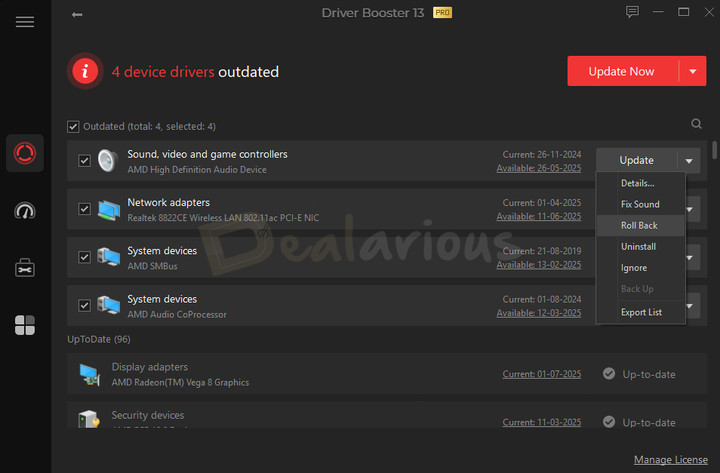This screenshot has width=720, height=473.
Task: Expand the Update Now dropdown arrow
Action: 692,71
